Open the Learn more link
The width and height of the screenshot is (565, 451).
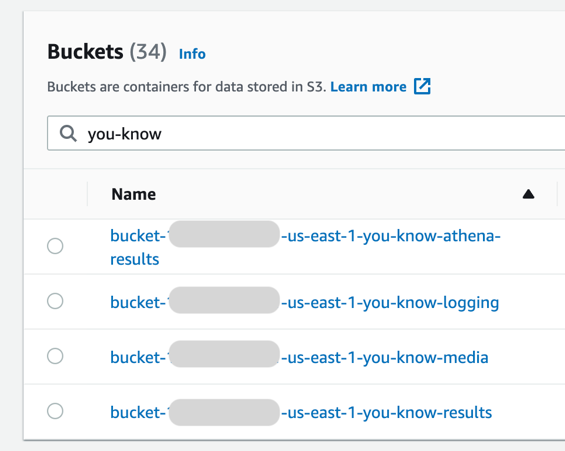[x=368, y=87]
